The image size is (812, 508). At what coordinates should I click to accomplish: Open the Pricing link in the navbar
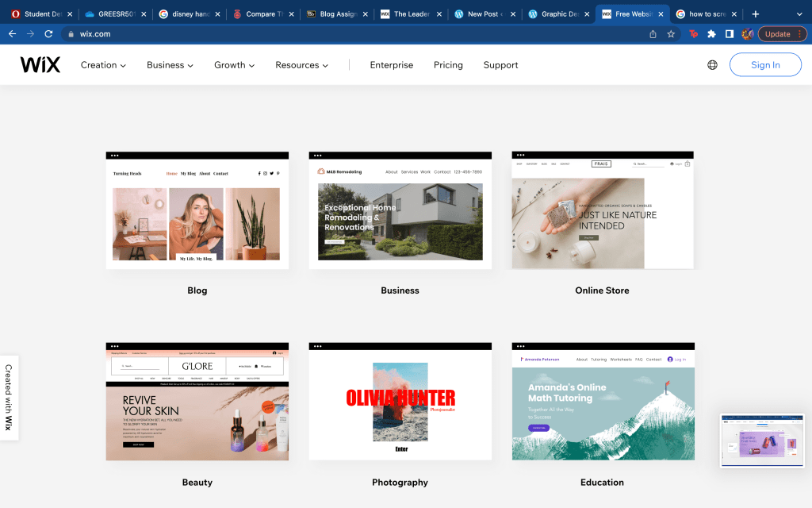(x=448, y=65)
